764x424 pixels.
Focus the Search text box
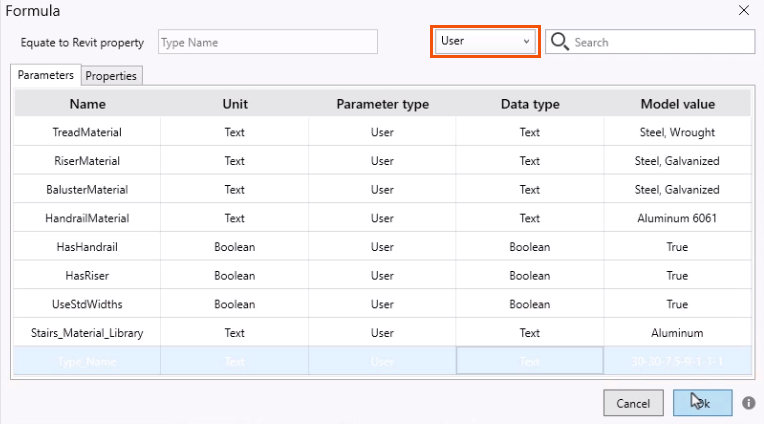662,42
